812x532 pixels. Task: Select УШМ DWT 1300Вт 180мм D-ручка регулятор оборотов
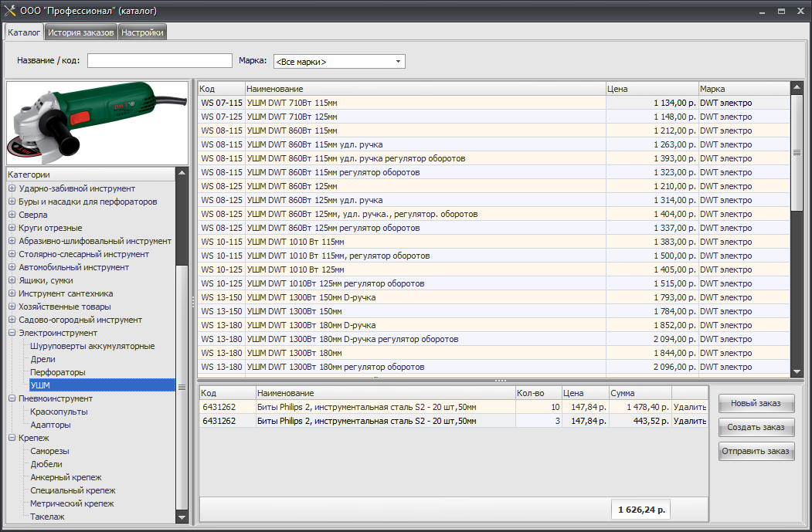(x=494, y=339)
